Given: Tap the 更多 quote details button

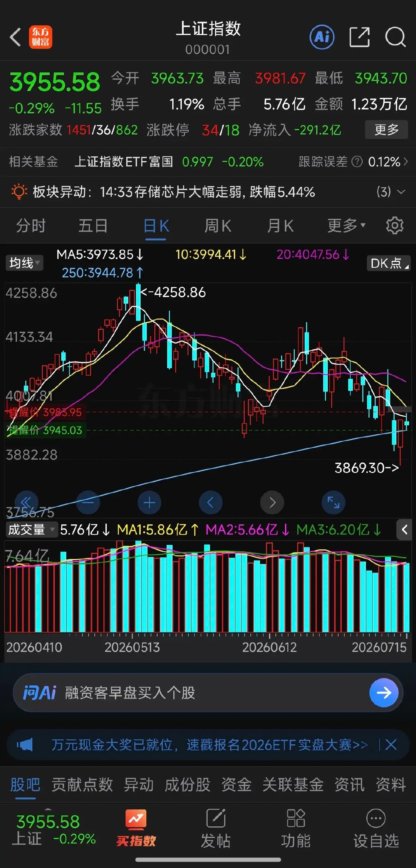Looking at the screenshot, I should pos(386,129).
